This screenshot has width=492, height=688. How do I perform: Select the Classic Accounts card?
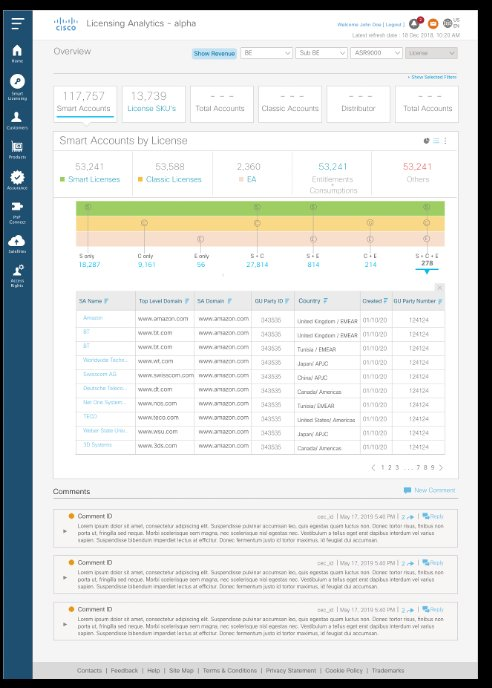[x=290, y=104]
